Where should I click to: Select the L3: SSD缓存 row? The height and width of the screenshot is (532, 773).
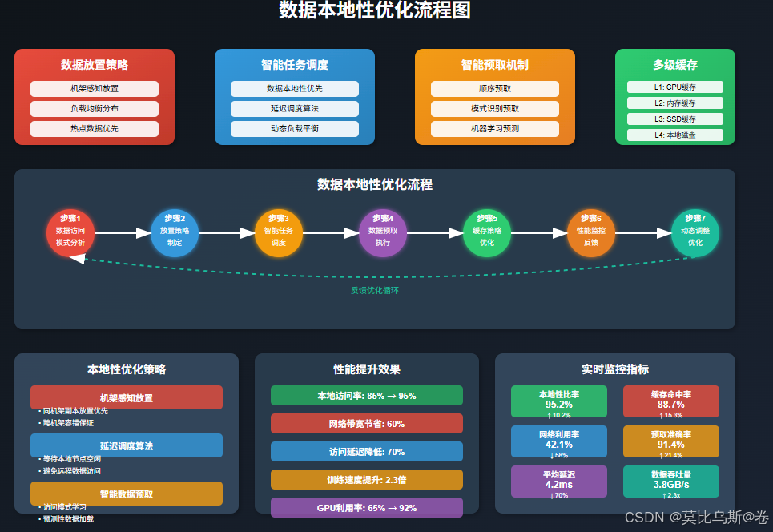(675, 119)
